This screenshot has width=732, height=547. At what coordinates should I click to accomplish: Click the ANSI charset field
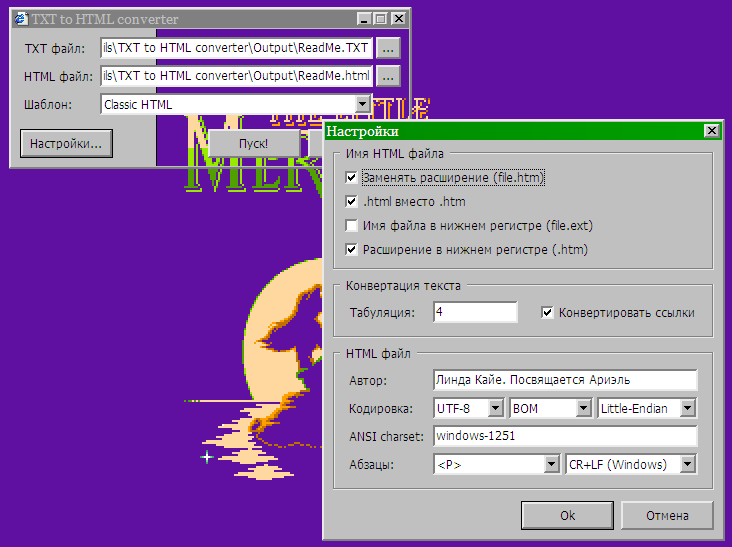point(565,436)
